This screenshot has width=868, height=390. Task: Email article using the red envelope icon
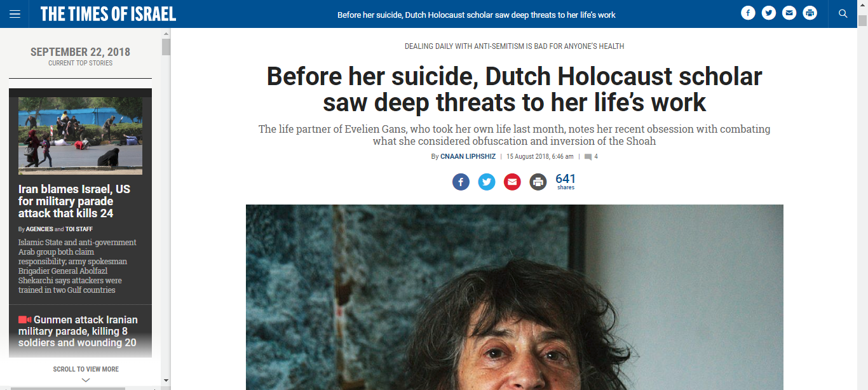(512, 182)
